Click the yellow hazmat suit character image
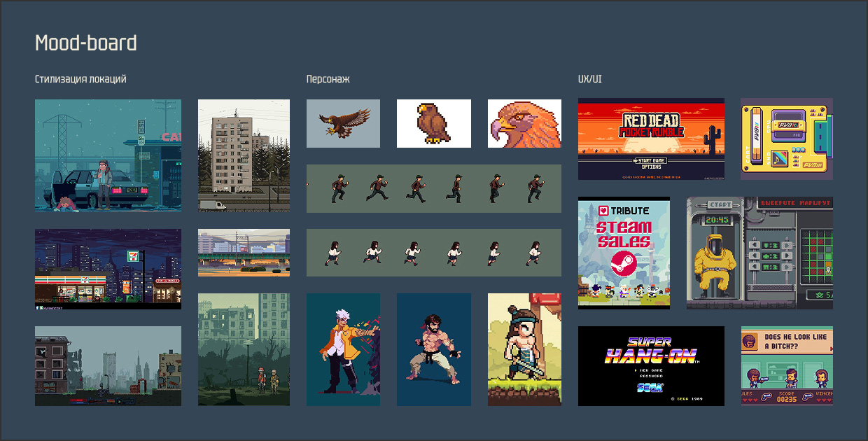This screenshot has width=868, height=441. pos(759,253)
